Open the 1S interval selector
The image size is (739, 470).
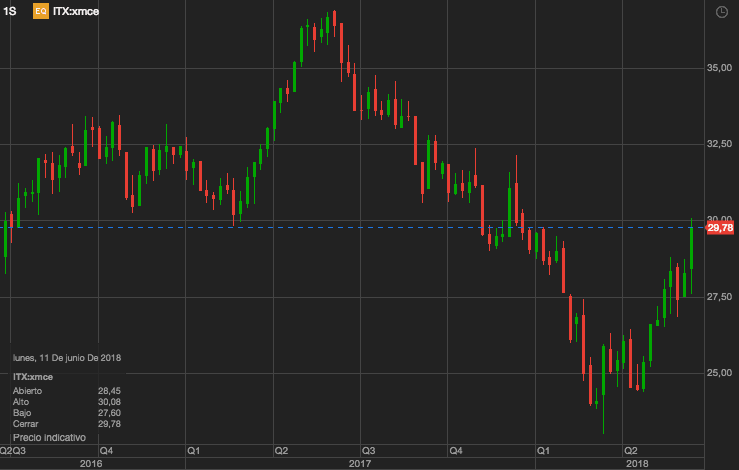(x=11, y=12)
